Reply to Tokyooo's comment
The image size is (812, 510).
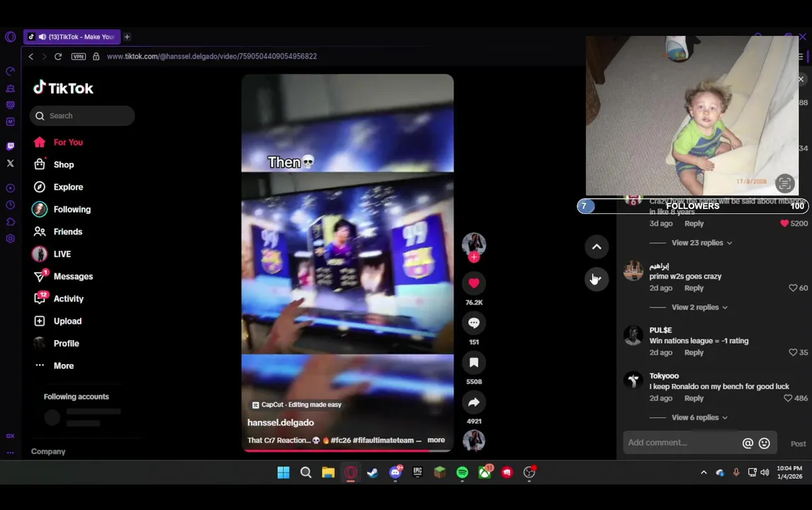pyautogui.click(x=694, y=399)
